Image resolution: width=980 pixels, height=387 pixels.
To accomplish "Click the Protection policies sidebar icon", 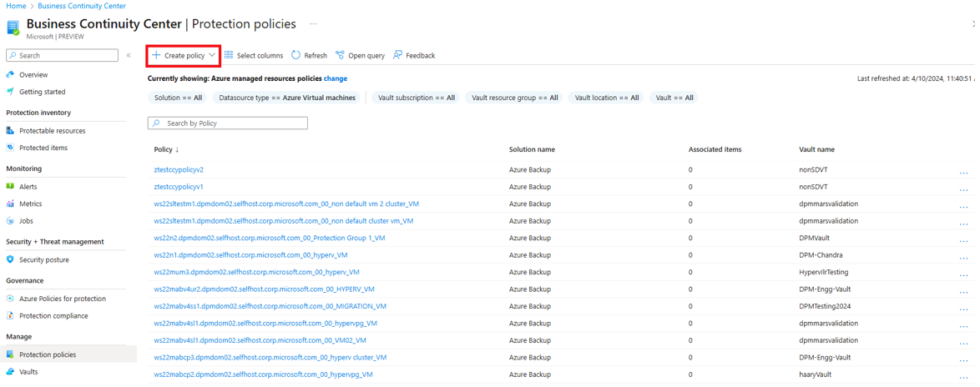I will coord(10,354).
